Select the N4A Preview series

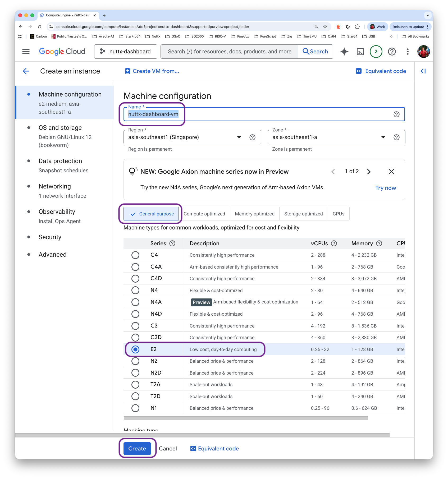pos(135,302)
